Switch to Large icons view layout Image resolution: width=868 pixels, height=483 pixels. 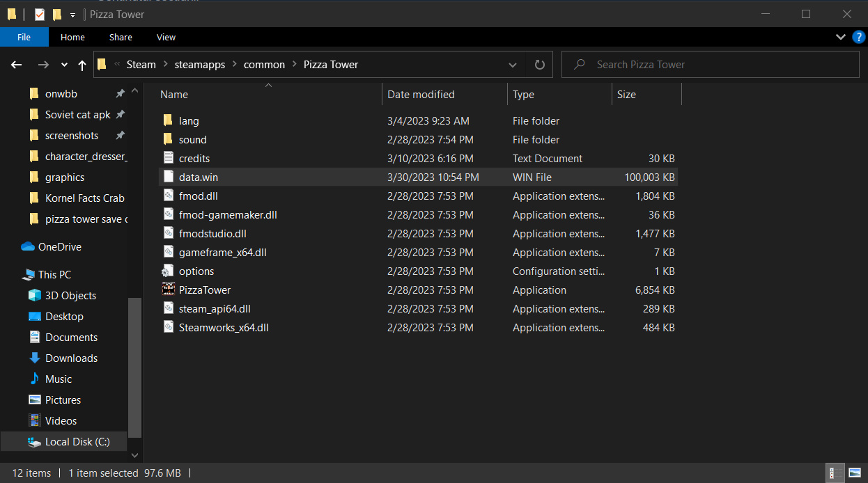[855, 473]
